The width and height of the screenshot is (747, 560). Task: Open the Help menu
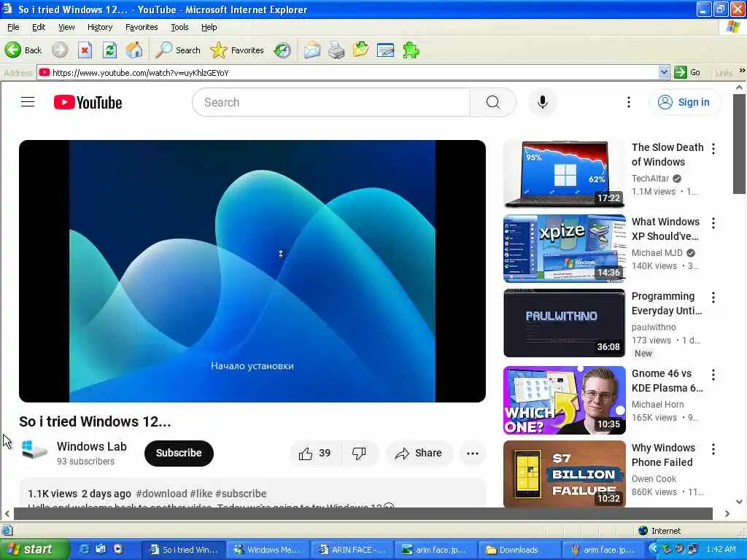209,27
